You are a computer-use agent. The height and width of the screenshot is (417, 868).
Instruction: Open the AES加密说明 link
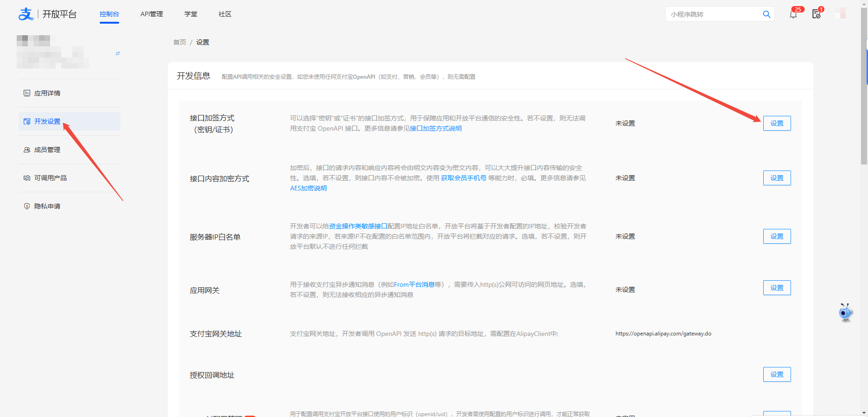(x=308, y=188)
